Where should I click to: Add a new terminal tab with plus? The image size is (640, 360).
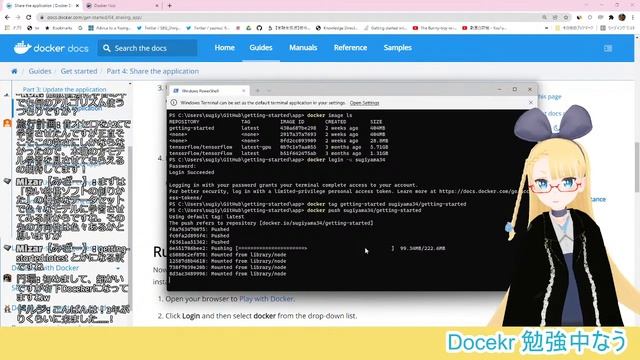tap(258, 91)
